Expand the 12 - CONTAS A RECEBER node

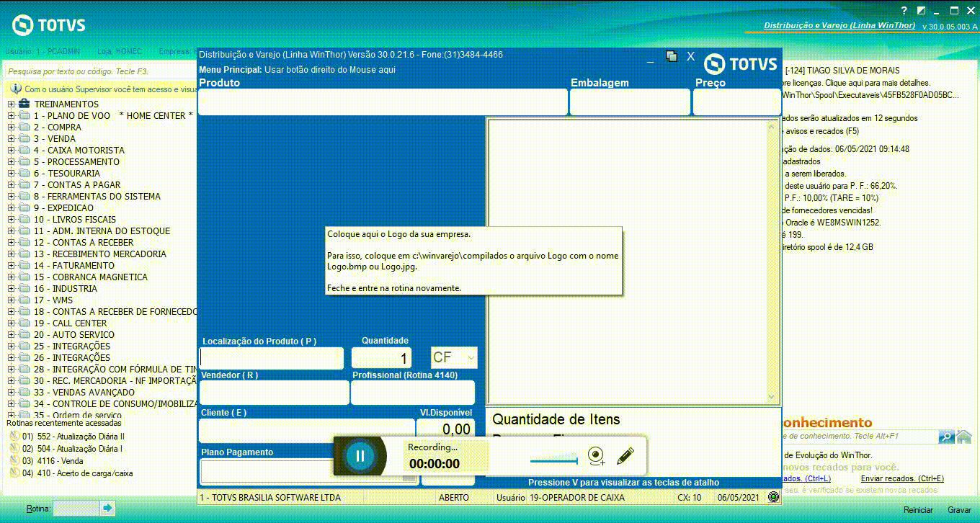pyautogui.click(x=11, y=243)
